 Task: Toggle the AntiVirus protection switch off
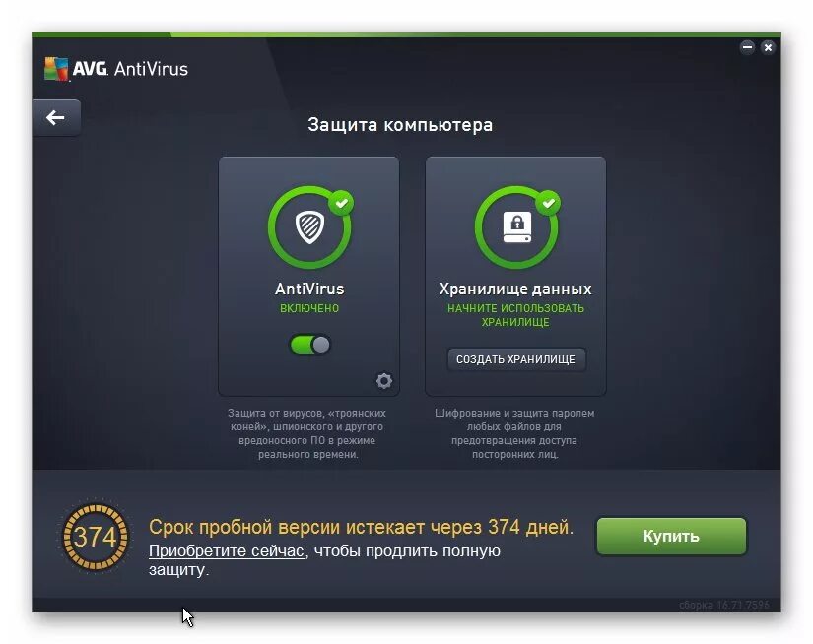tap(309, 345)
